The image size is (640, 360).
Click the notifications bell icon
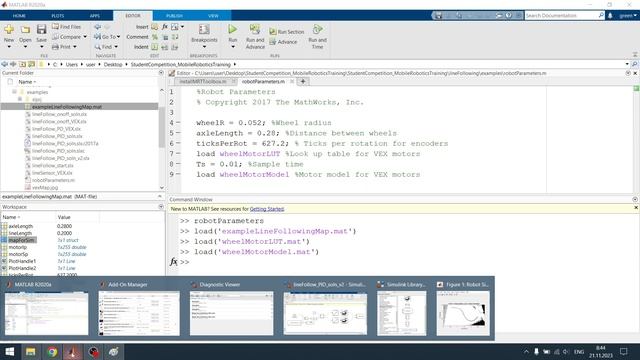[610, 16]
